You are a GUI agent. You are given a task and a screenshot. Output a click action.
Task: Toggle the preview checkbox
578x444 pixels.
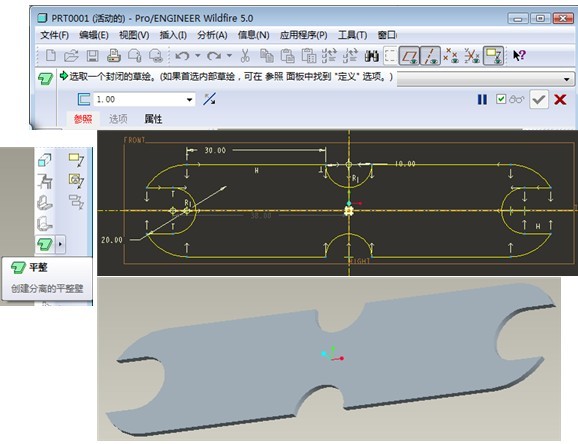tap(501, 99)
